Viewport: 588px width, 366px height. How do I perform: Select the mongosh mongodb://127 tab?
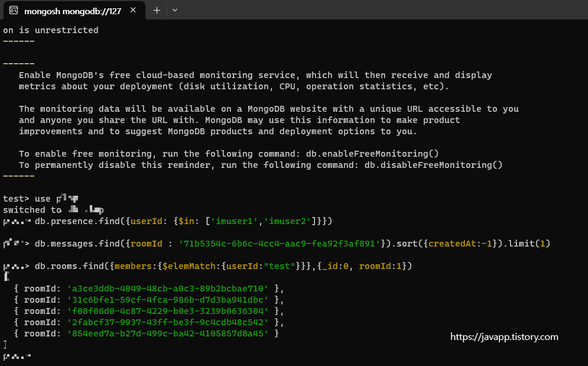[x=74, y=11]
